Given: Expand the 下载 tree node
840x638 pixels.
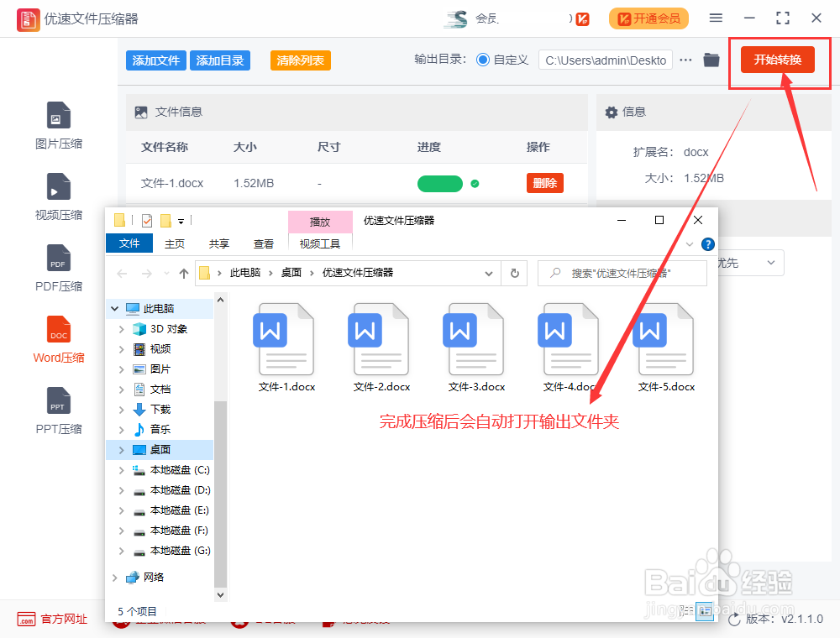Looking at the screenshot, I should (x=121, y=410).
